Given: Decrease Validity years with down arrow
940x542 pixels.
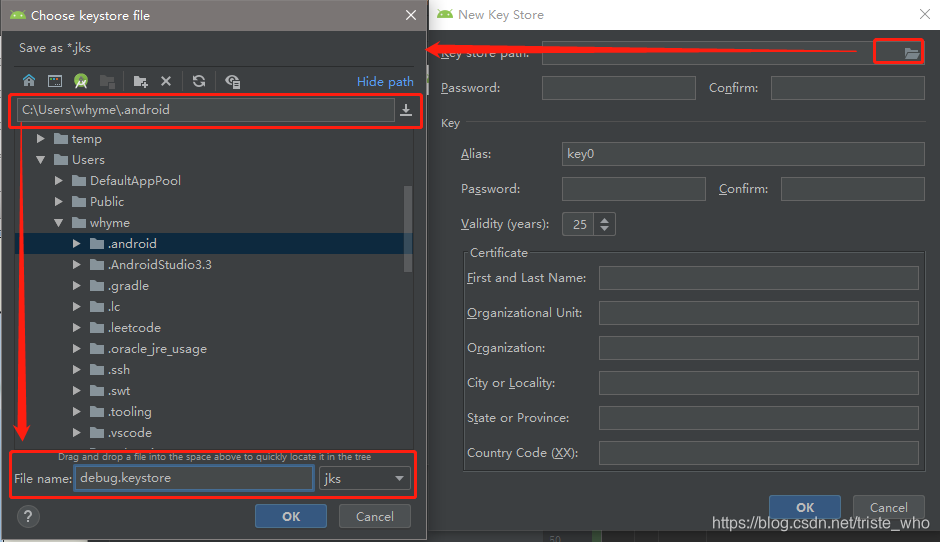Looking at the screenshot, I should [604, 230].
